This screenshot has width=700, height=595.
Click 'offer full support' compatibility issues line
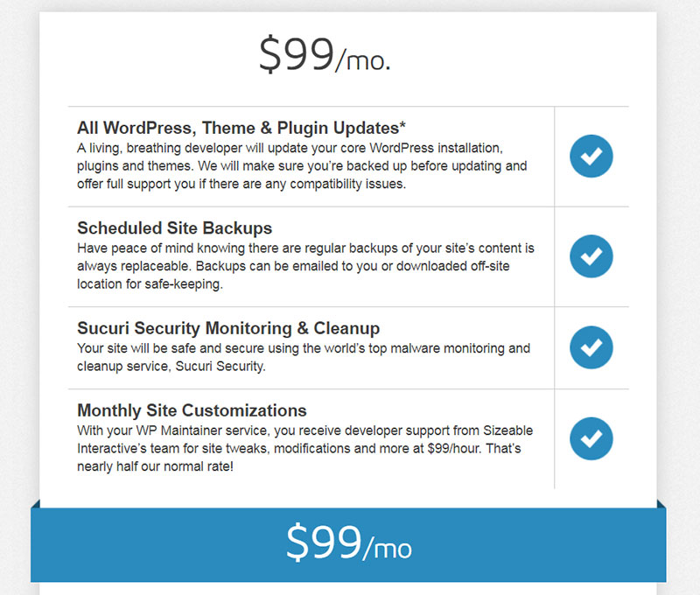pyautogui.click(x=241, y=184)
